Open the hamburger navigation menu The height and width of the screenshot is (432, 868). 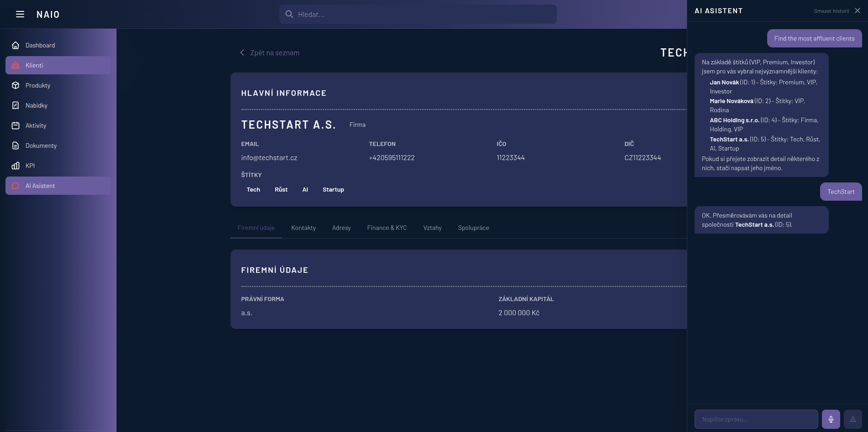pyautogui.click(x=20, y=14)
